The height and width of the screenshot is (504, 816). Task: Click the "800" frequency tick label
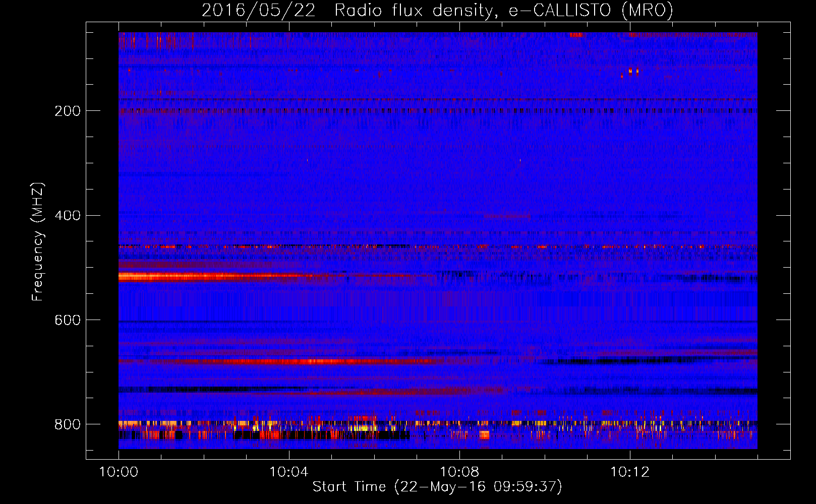coord(68,424)
